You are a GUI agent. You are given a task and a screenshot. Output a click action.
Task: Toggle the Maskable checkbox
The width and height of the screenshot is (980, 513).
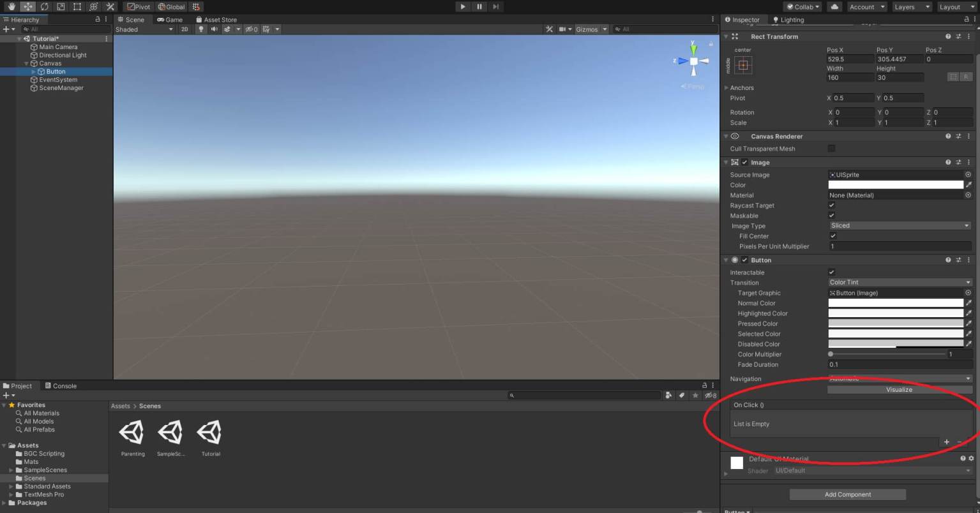pyautogui.click(x=831, y=216)
